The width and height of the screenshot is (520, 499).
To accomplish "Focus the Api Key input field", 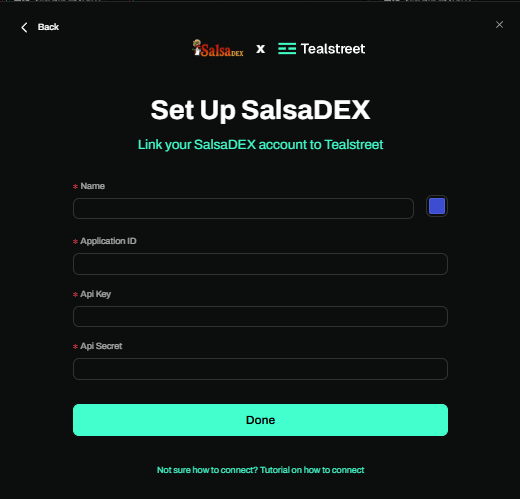I will (x=260, y=316).
